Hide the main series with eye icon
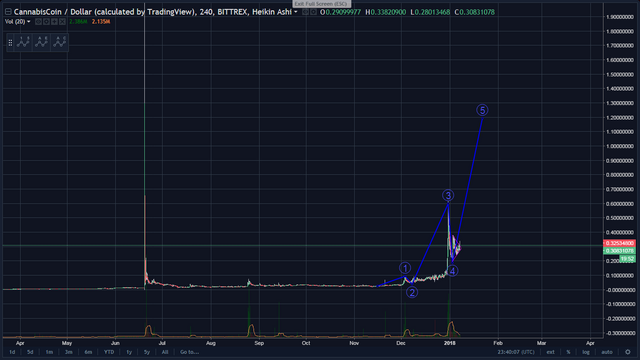Screen dimensions: 640x360 coord(305,12)
